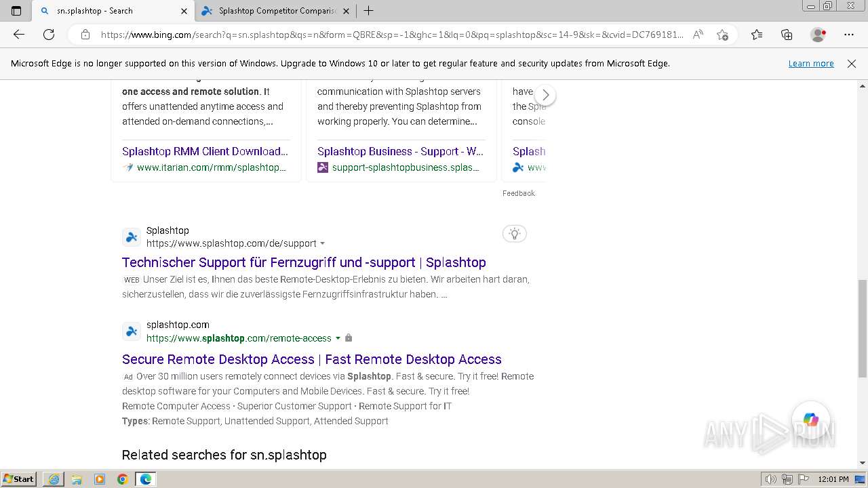The height and width of the screenshot is (488, 868).
Task: Click the lock icon after remote-access URL
Action: point(349,338)
